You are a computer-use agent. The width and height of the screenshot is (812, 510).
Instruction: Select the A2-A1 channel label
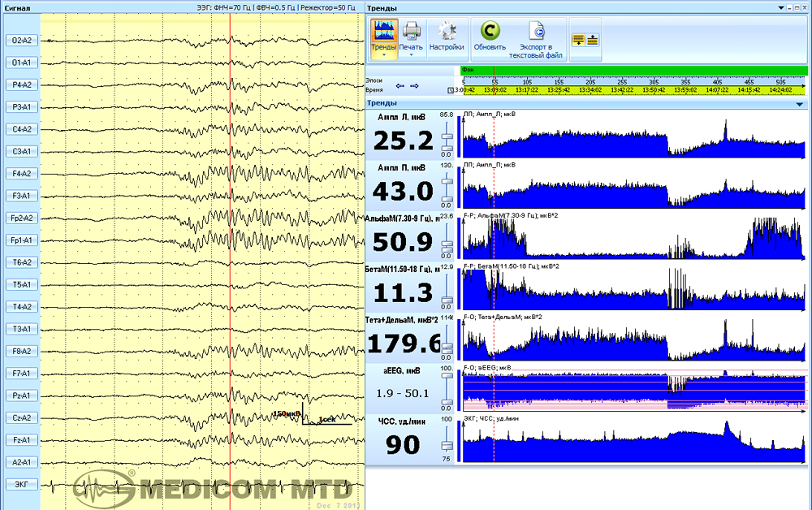pos(22,462)
